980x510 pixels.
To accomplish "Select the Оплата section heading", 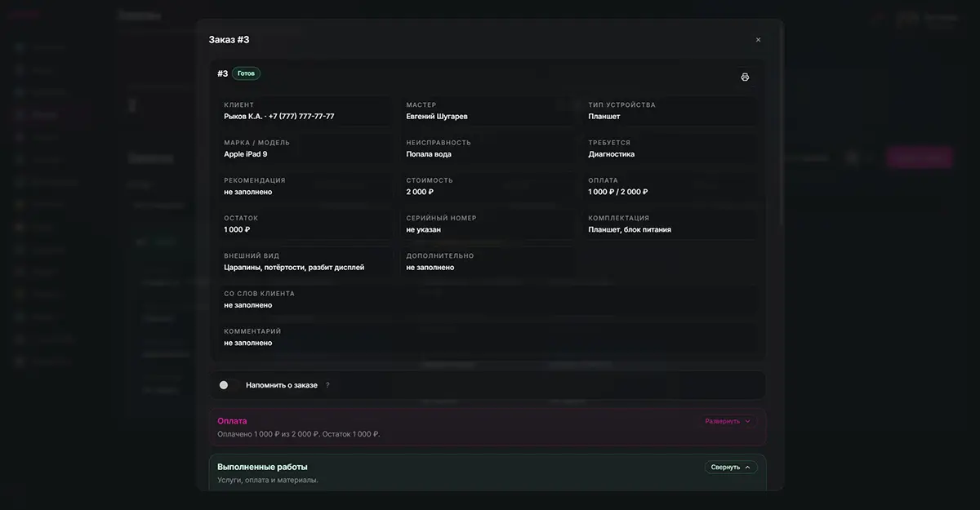I will (x=232, y=421).
